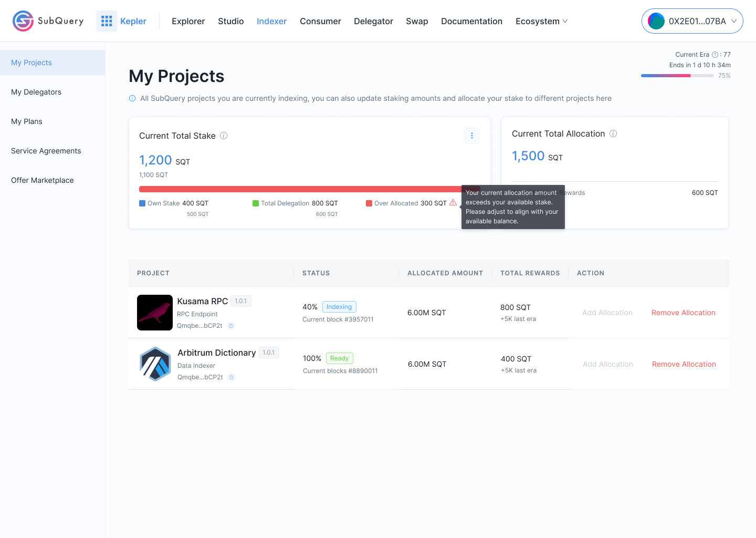Screen dimensions: 756x538
Task: Click the 600 SQT rewards amount
Action: point(705,193)
